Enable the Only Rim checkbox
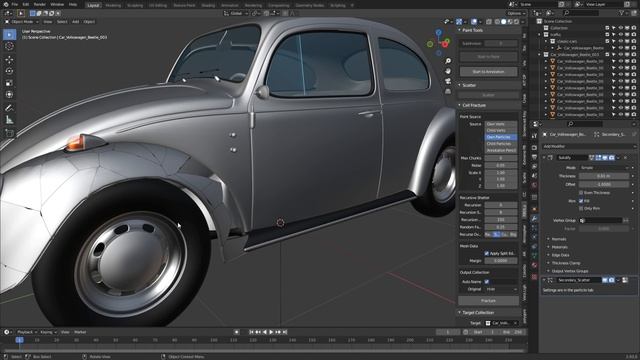The width and height of the screenshot is (640, 360). (581, 209)
